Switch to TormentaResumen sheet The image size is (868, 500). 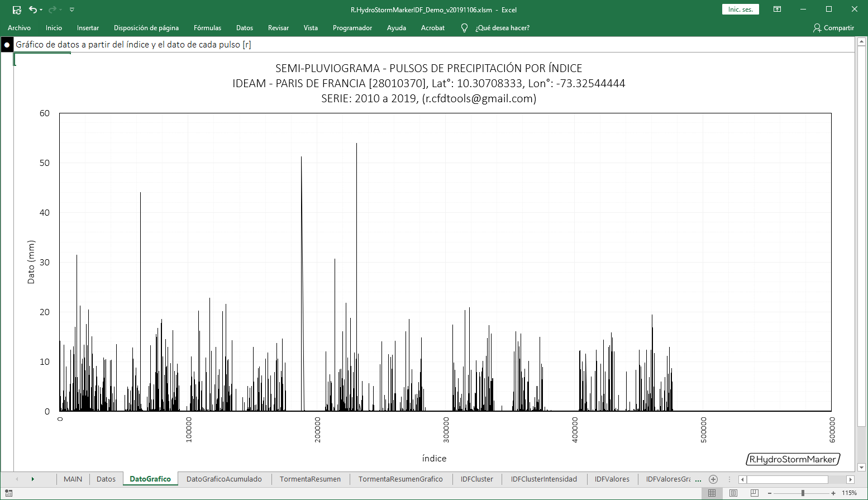click(310, 479)
